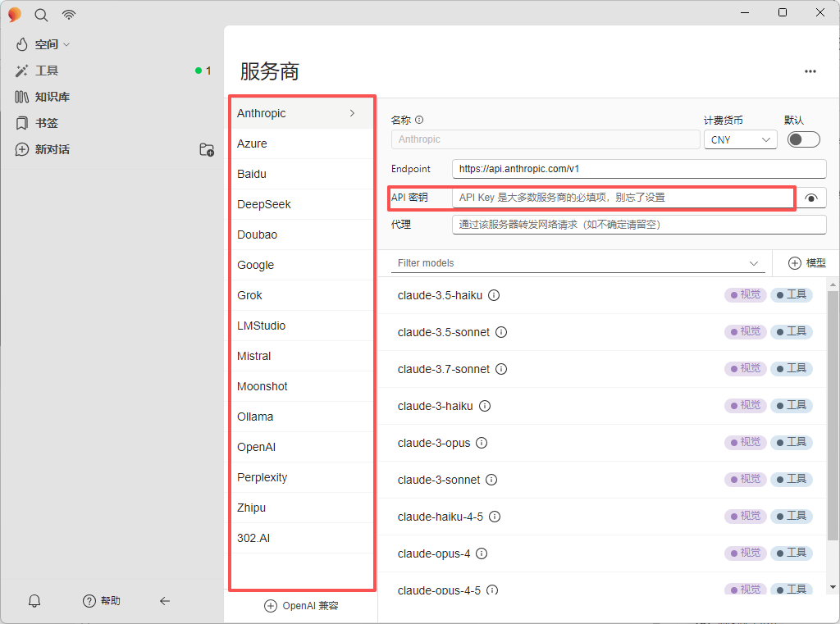Show info for claude-haiku-4-5

(x=495, y=517)
